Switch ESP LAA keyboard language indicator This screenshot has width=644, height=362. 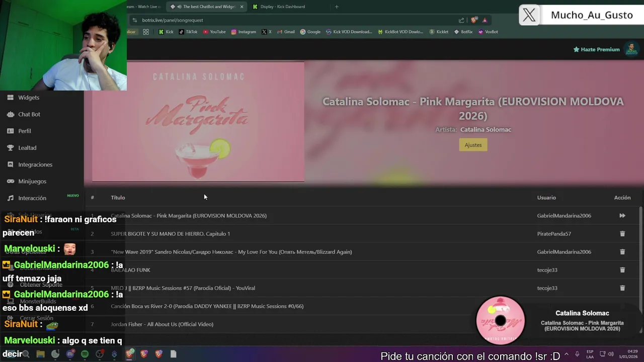(590, 354)
